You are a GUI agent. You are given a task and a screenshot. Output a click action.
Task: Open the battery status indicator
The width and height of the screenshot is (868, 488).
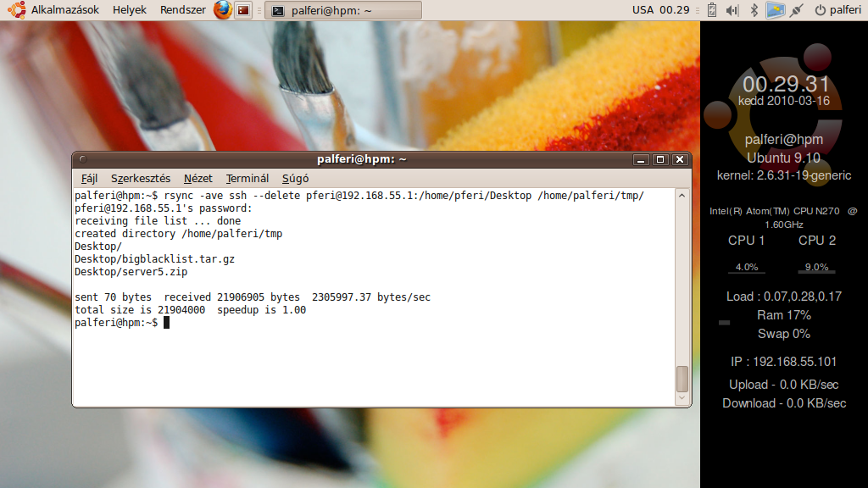[711, 10]
